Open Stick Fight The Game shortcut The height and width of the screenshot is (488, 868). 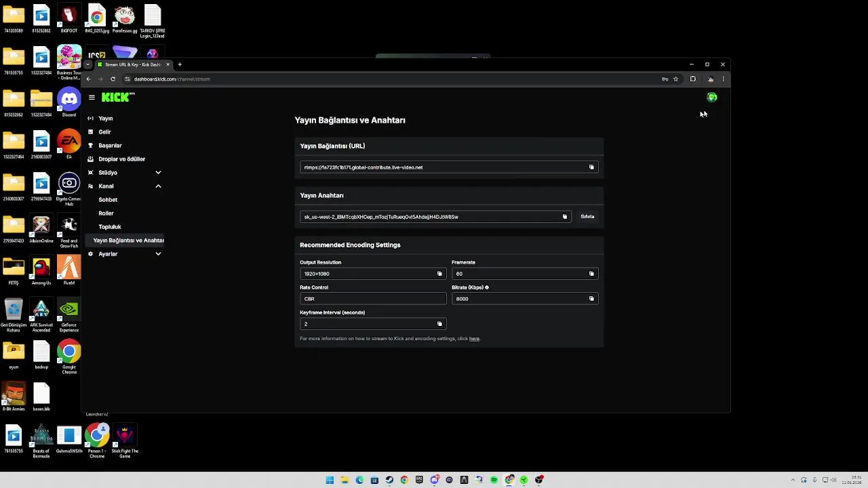point(125,441)
